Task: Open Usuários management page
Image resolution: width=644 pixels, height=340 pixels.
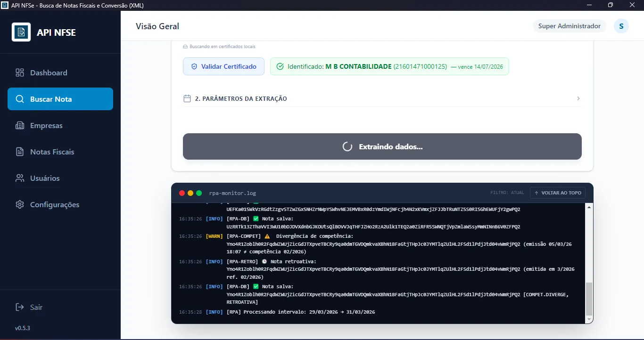Action: (60, 178)
